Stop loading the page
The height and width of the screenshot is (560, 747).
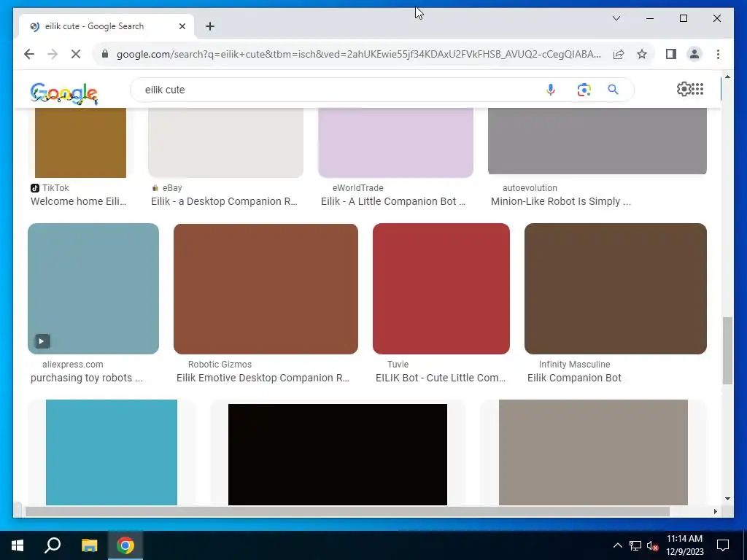point(76,54)
